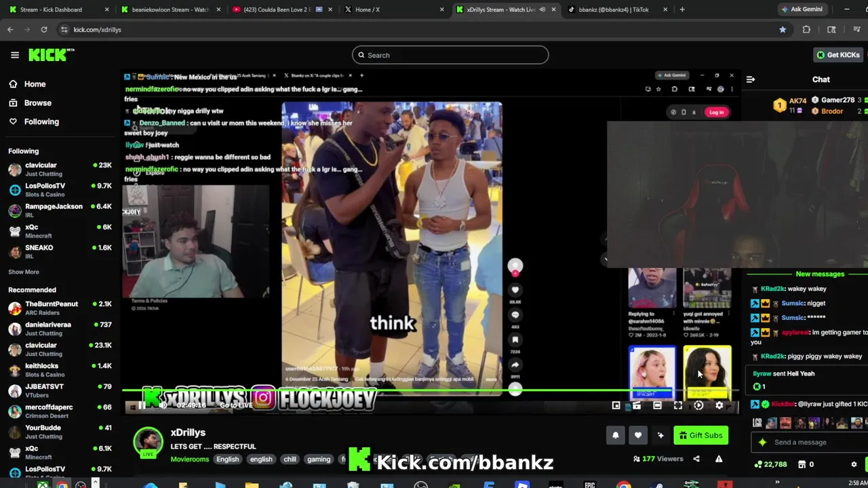
Task: View site information icon in address bar
Action: [64, 30]
